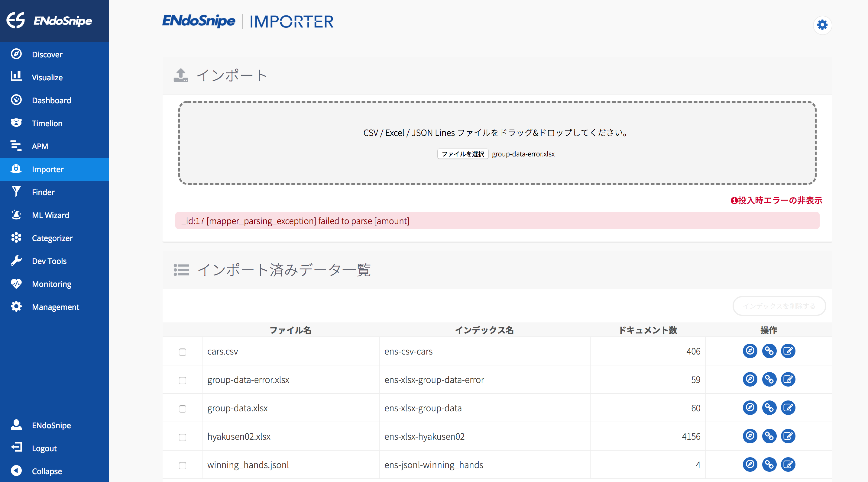The width and height of the screenshot is (868, 482).
Task: Click the ENdoSnipe logo in sidebar header
Action: (50, 20)
